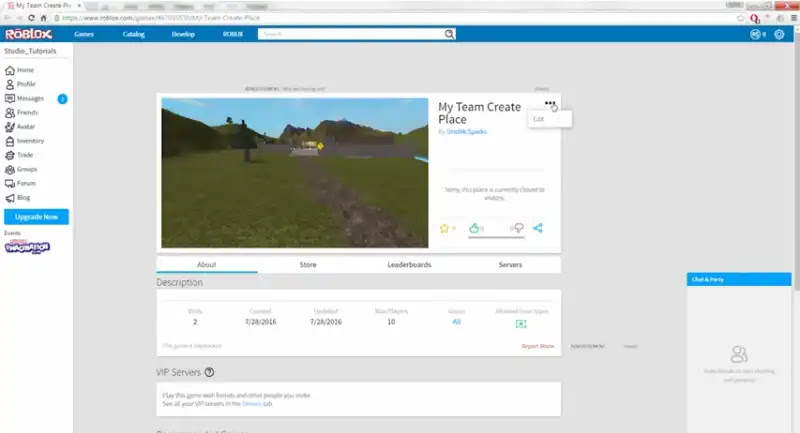Image resolution: width=800 pixels, height=433 pixels.
Task: Click the vote ratio bar under thumbs
Action: [496, 237]
